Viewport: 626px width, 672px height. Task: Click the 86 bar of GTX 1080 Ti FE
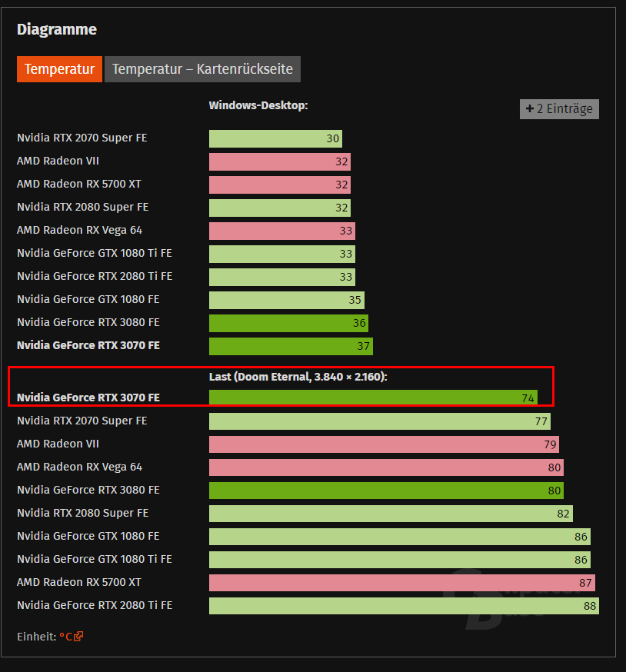400,561
